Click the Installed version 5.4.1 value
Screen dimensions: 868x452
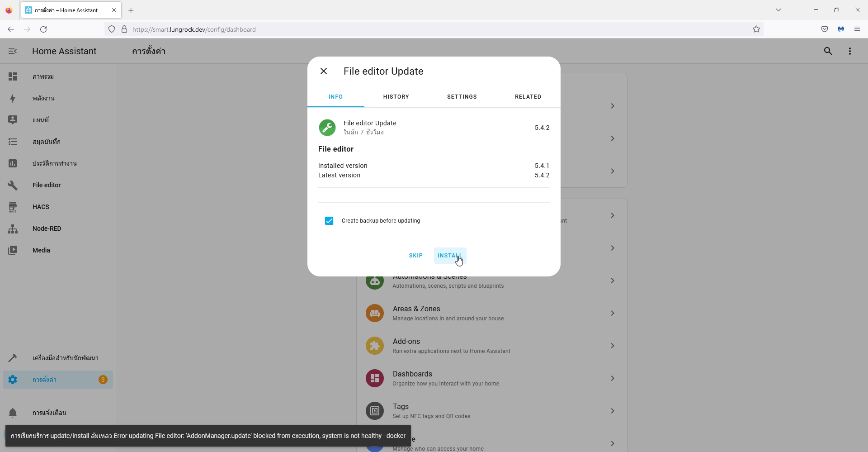(x=542, y=166)
